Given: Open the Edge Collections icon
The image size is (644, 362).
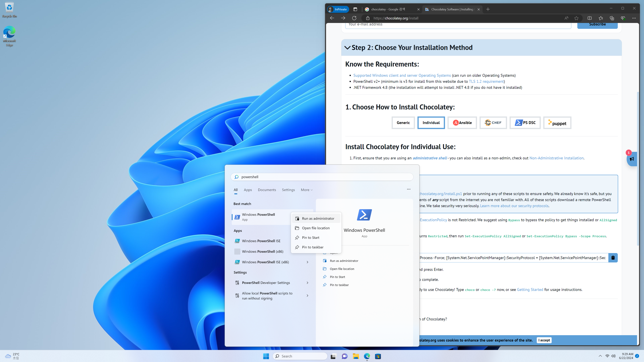Looking at the screenshot, I should [x=612, y=18].
